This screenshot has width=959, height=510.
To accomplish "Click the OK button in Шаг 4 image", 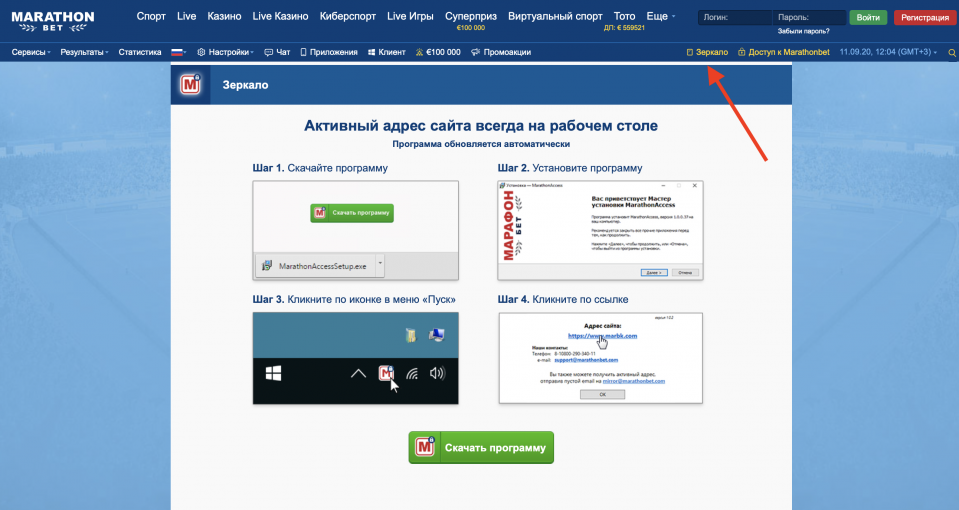I will (x=602, y=395).
